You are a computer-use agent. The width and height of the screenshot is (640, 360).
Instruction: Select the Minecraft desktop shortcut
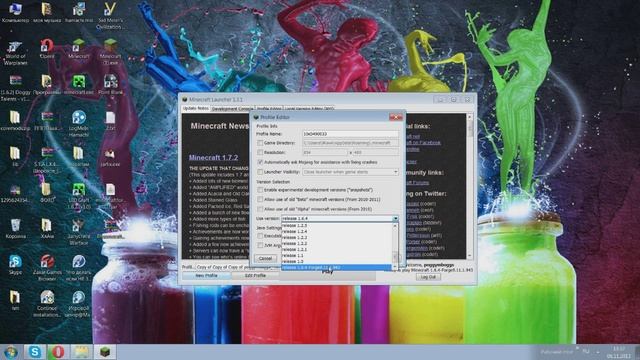(x=78, y=49)
